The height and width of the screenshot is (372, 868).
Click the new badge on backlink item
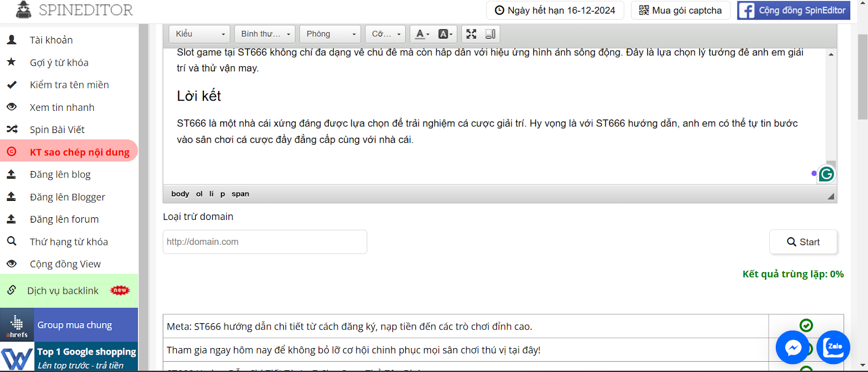click(119, 291)
